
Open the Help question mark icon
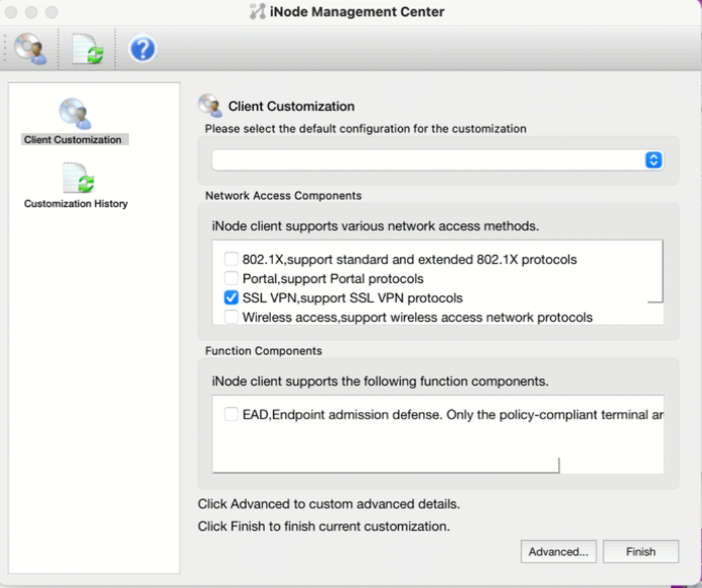pyautogui.click(x=142, y=48)
